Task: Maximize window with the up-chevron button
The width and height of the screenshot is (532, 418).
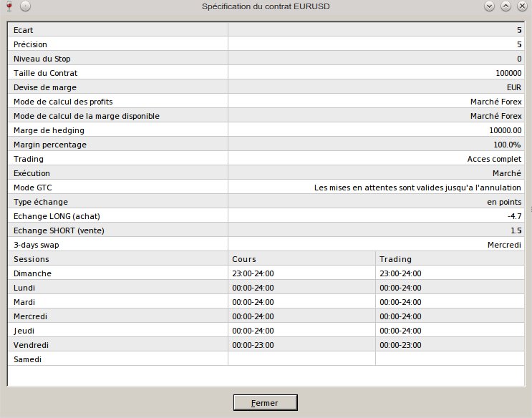Action: point(505,6)
